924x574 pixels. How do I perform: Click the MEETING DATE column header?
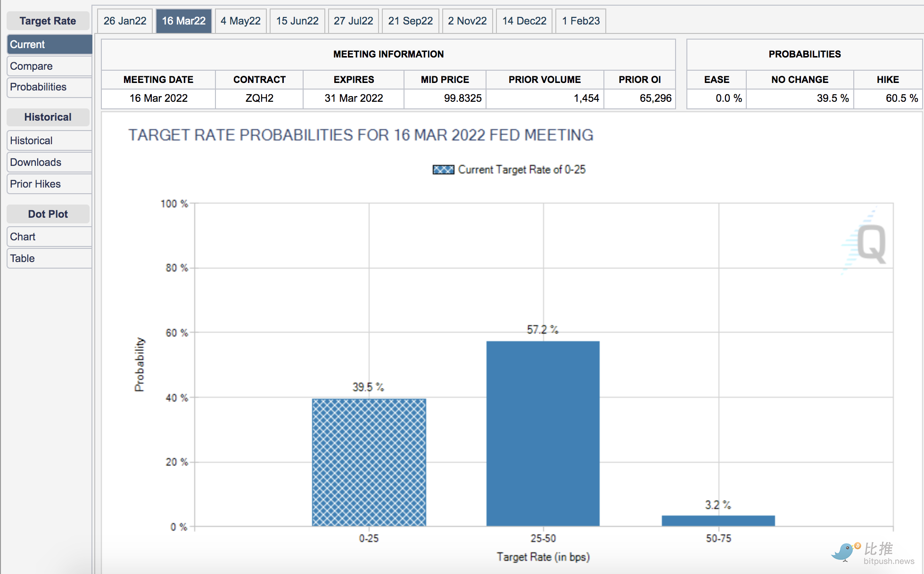(158, 80)
